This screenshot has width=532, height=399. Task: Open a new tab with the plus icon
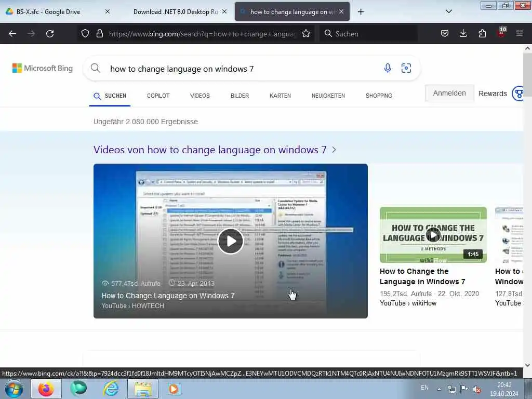[361, 12]
